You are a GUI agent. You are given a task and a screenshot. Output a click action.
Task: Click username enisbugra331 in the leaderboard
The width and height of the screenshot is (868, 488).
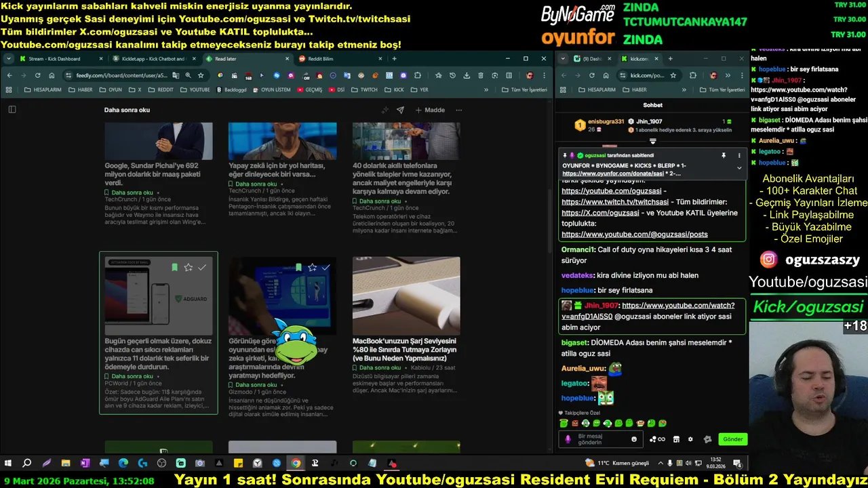pos(606,121)
